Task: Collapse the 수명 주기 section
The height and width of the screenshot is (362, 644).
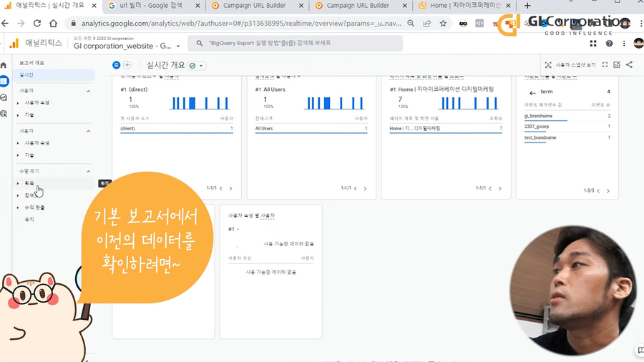Action: click(88, 171)
